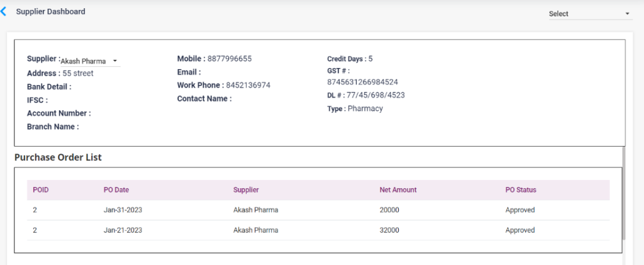Click the blue back arrow icon
644x265 pixels.
coord(4,11)
